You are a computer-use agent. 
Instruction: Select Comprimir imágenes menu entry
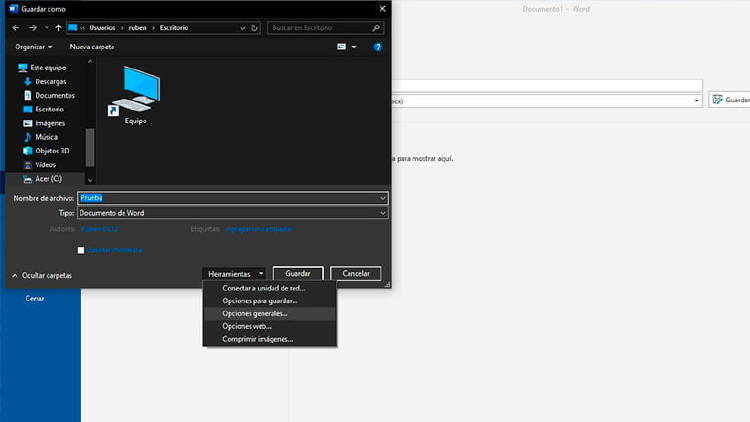[257, 339]
